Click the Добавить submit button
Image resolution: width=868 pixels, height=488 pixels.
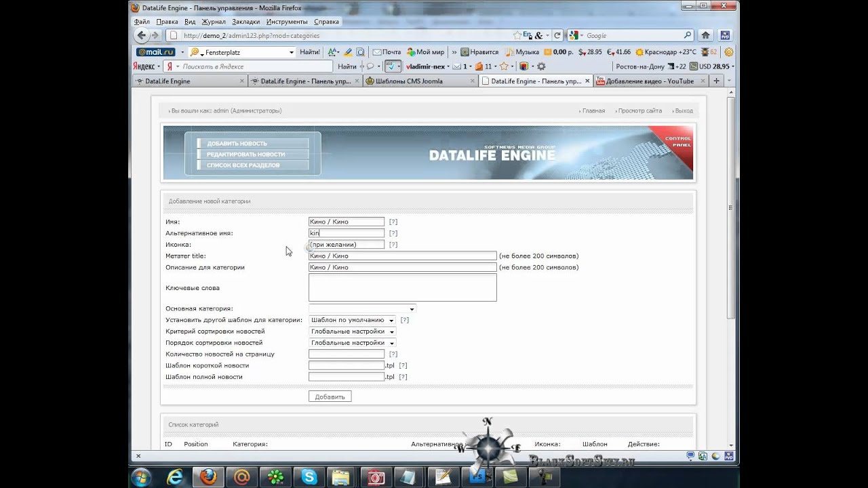pos(330,396)
